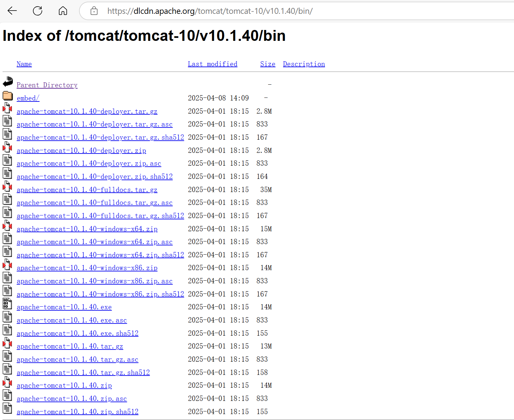This screenshot has width=514, height=420.
Task: Click the browser Back arrow
Action: [x=12, y=11]
